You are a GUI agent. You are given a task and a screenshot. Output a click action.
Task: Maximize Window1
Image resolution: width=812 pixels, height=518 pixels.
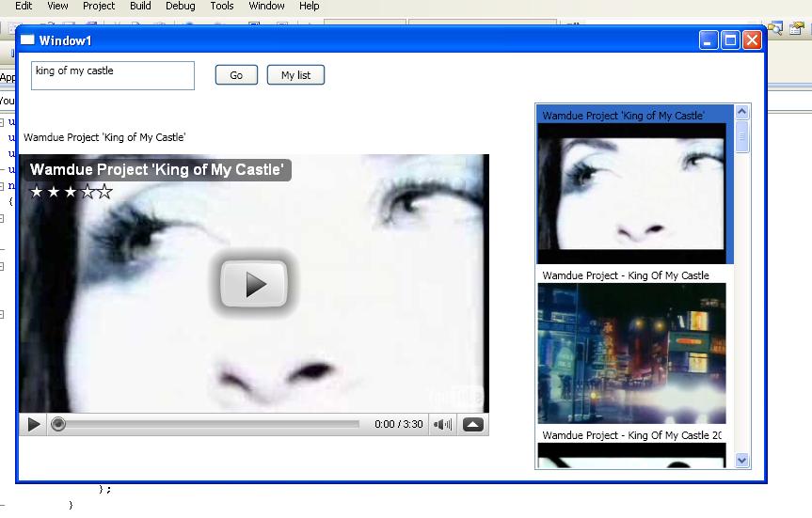click(730, 39)
